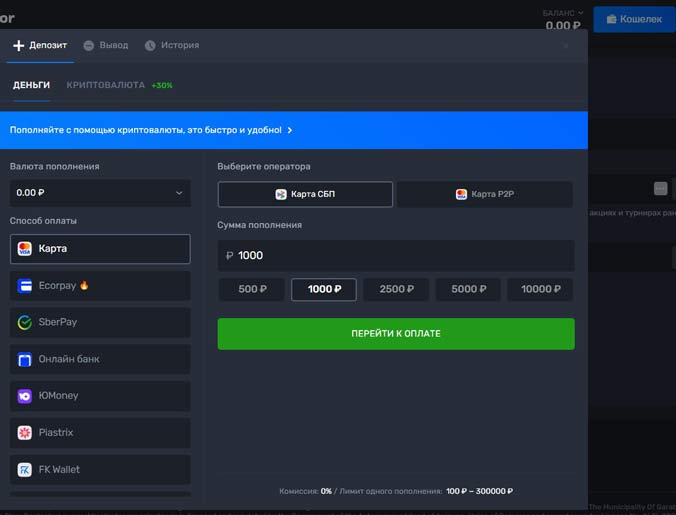This screenshot has width=676, height=515.
Task: Choose the Карта P2P operator option
Action: [485, 194]
